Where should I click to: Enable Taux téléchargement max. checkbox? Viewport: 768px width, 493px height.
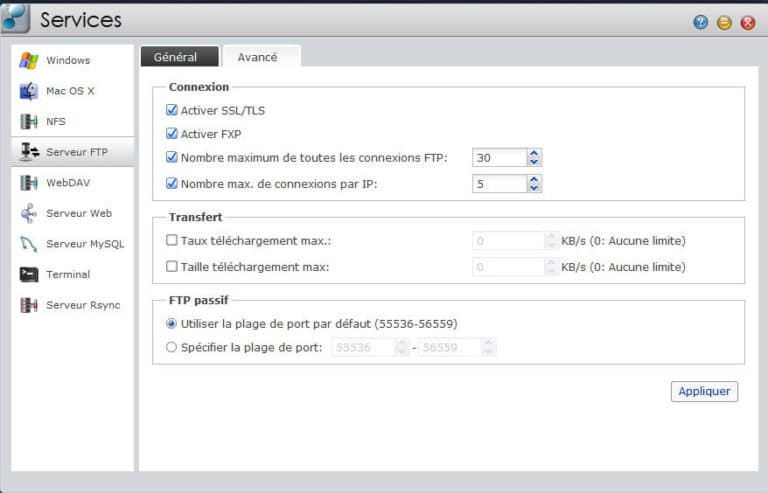point(172,240)
